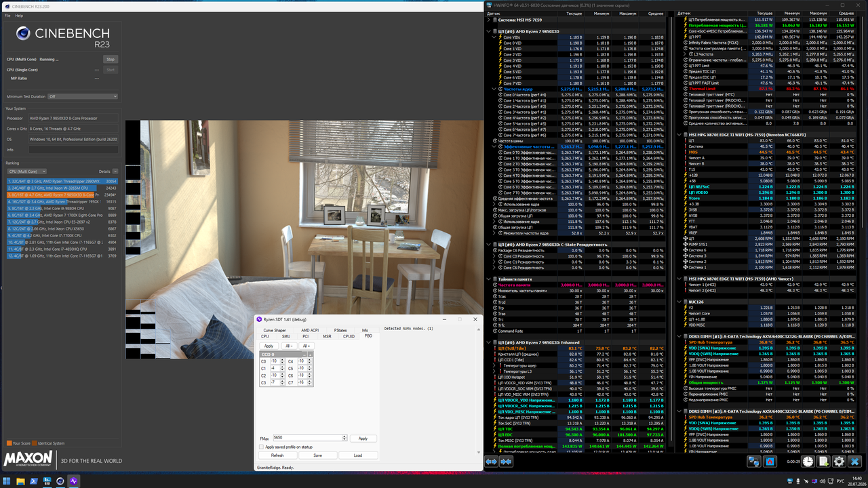Click the HWiNFO save report icon
Screen dimensions: 868x488
[x=824, y=461]
